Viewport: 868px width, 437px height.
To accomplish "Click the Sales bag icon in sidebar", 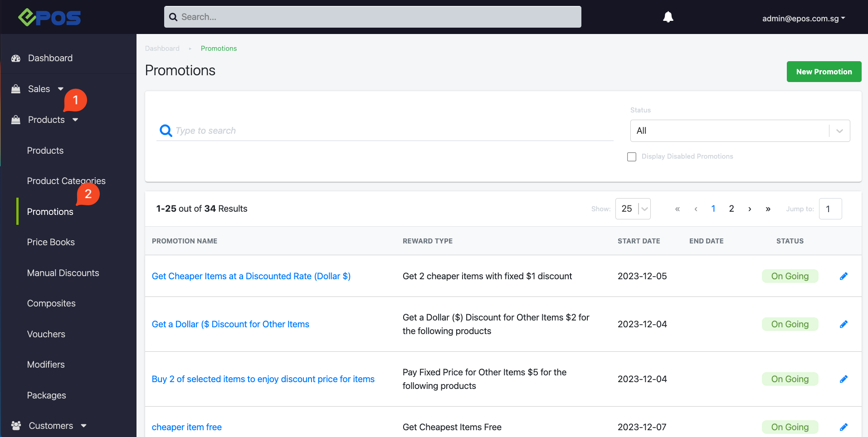I will [x=16, y=89].
